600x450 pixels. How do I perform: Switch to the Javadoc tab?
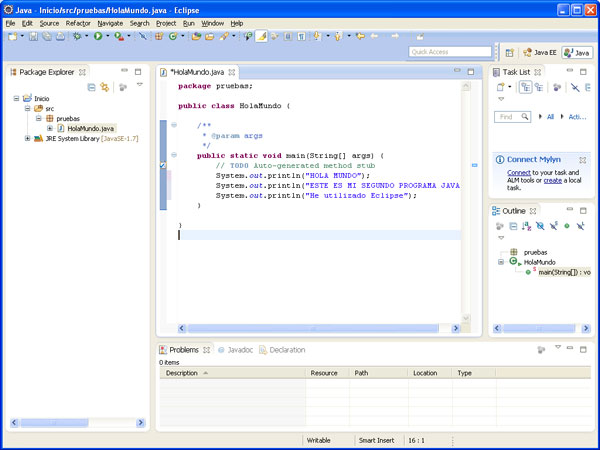tap(240, 350)
